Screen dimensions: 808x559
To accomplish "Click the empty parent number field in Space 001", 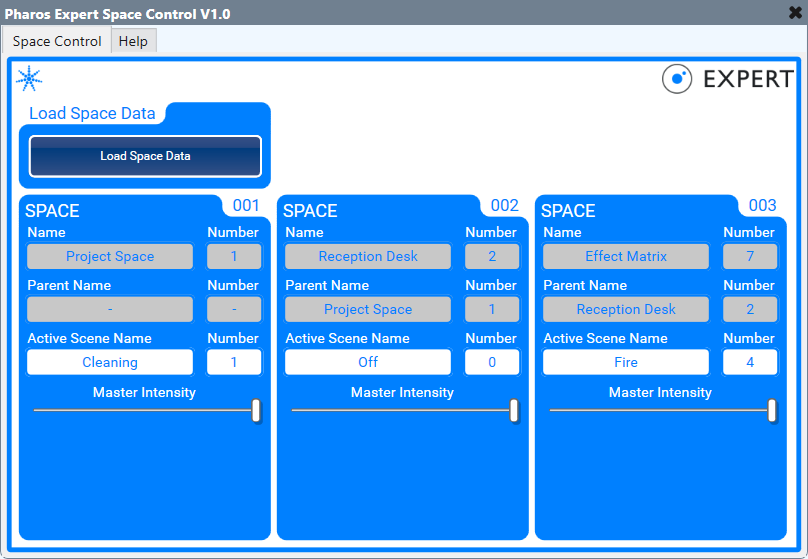I will [x=234, y=309].
